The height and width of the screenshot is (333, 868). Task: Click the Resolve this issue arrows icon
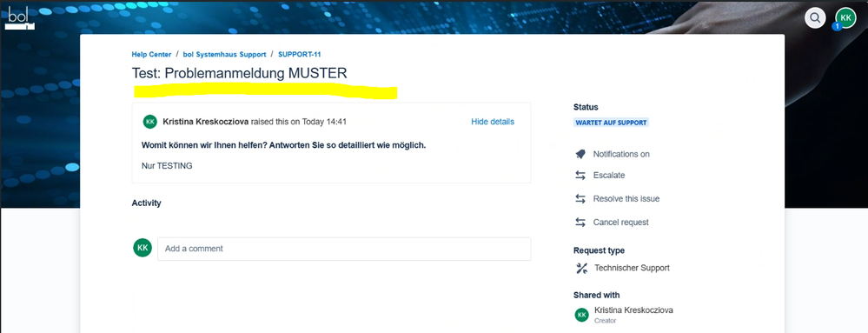tap(580, 198)
